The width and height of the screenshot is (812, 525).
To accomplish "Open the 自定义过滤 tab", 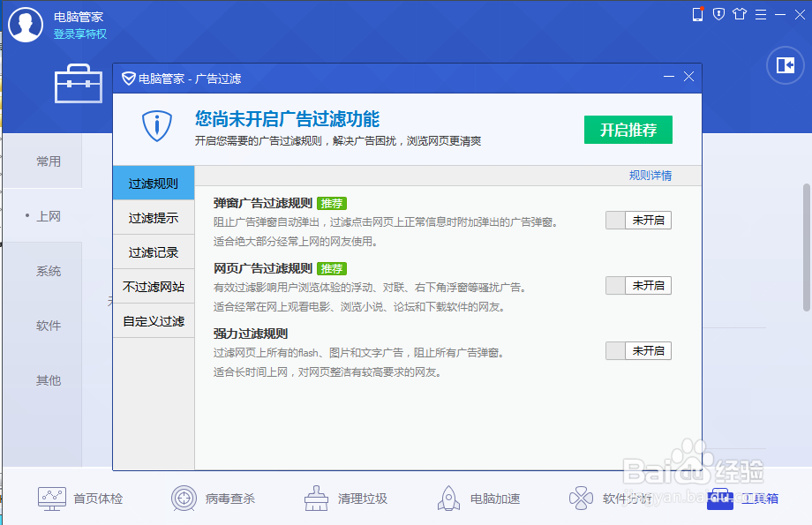I will [154, 321].
